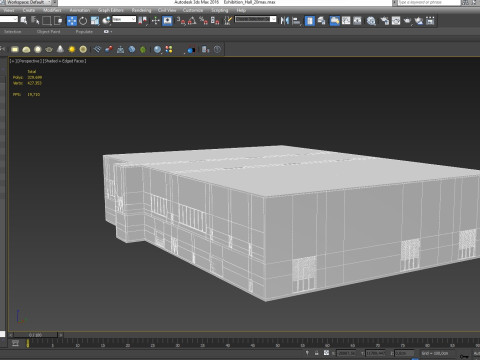Viewport: 480px width, 360px height.
Task: Activate the Select and Move tool
Action: [x=72, y=21]
